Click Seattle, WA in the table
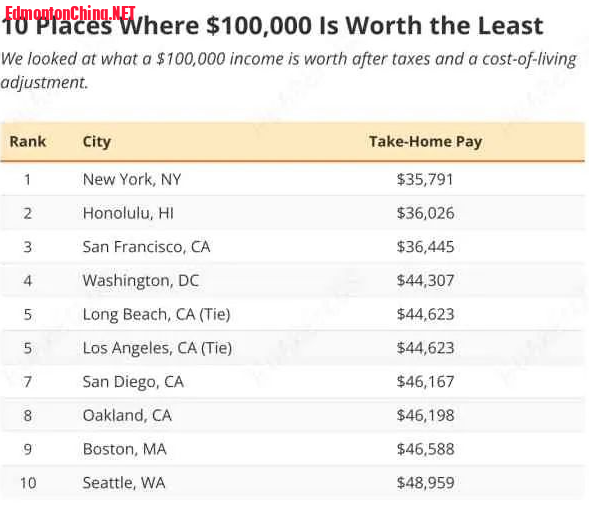Viewport: 589px width, 509px height. 124,483
